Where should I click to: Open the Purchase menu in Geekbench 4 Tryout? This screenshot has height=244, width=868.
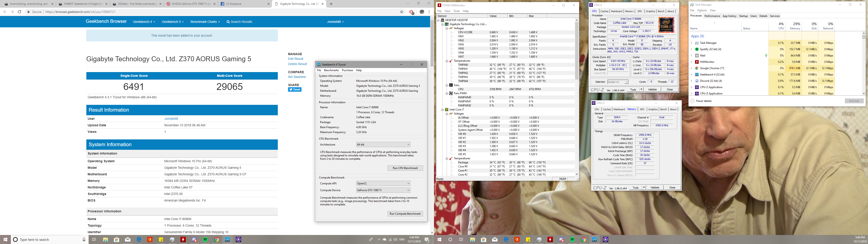(347, 70)
